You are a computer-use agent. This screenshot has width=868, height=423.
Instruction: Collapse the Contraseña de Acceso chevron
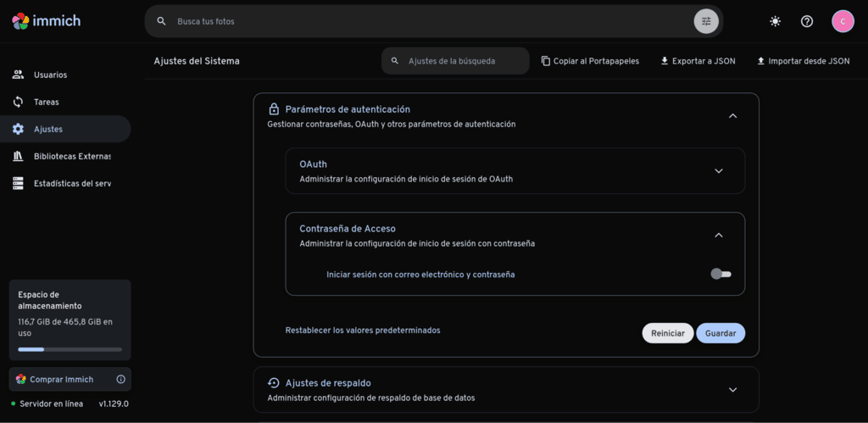coord(719,235)
